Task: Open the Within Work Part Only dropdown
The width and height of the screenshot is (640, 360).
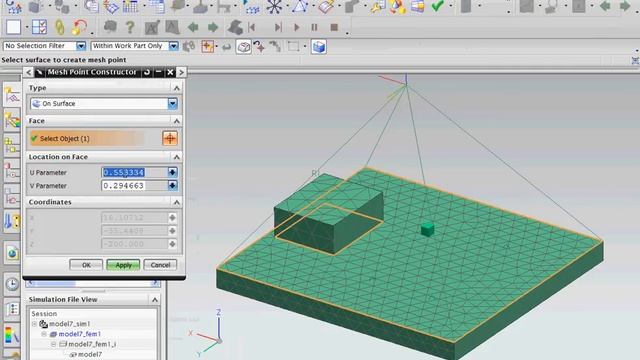Action: (173, 46)
